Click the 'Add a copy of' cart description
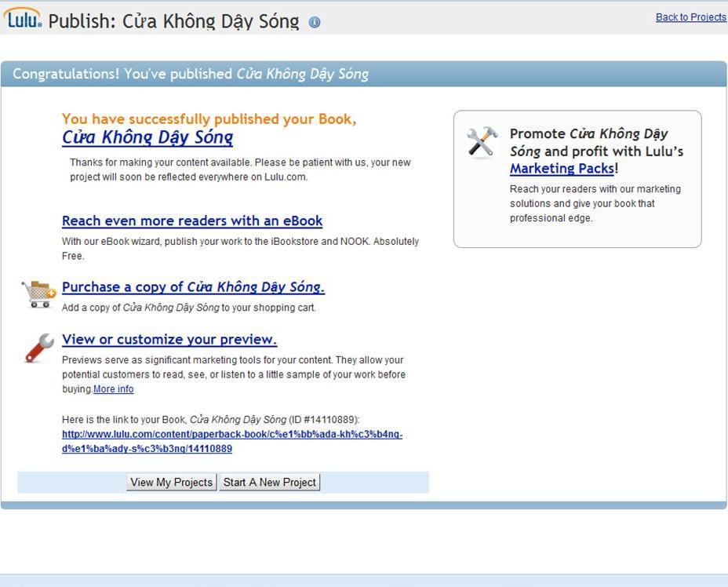728x587 pixels. pos(188,308)
